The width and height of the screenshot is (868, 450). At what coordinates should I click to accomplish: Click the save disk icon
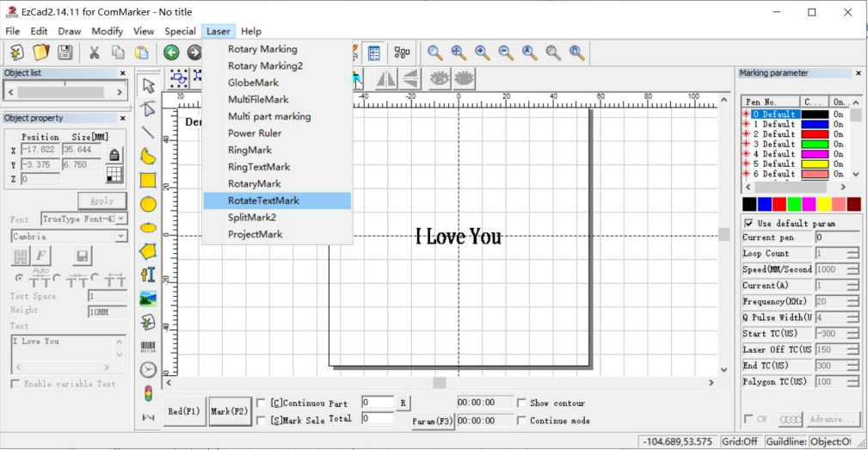pyautogui.click(x=65, y=53)
